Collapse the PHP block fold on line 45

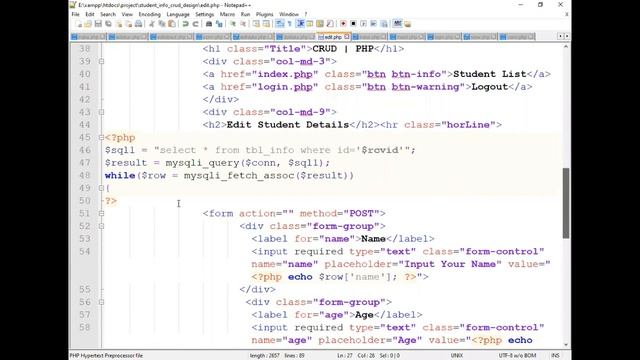pyautogui.click(x=101, y=138)
